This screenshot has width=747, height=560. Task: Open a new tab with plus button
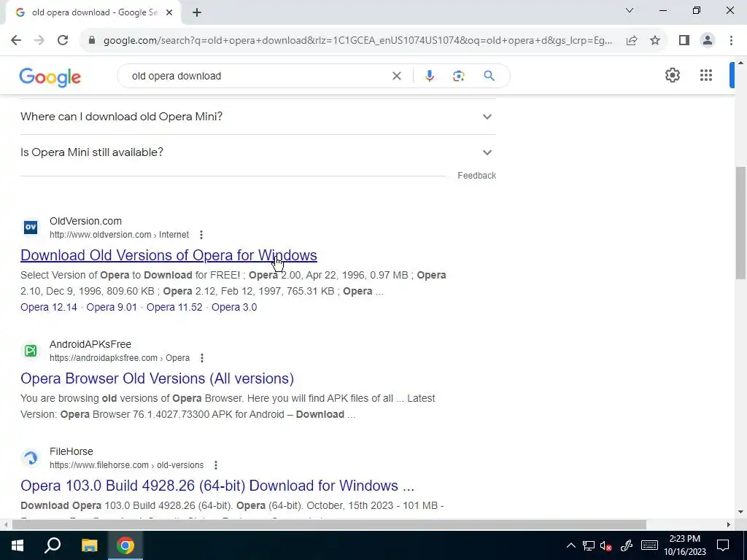(197, 13)
